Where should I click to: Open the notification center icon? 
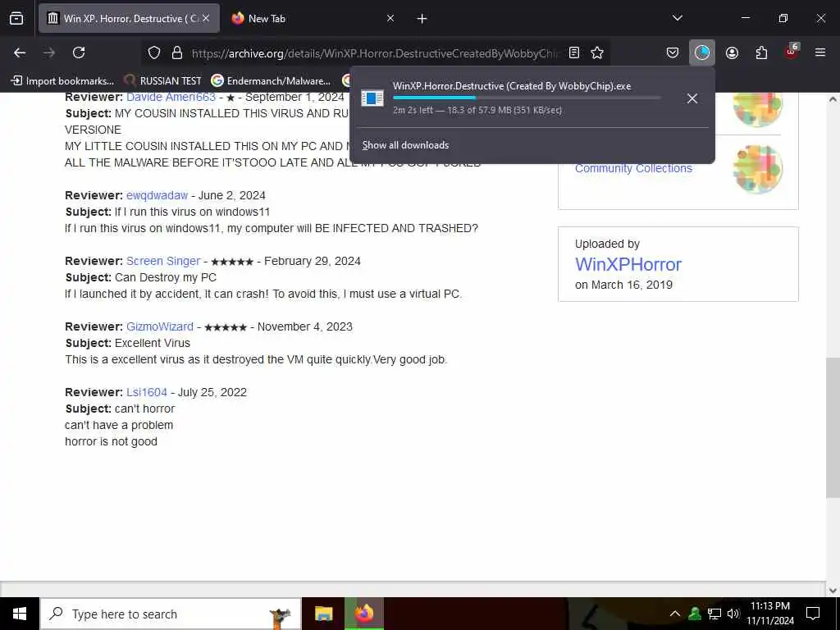(x=813, y=614)
